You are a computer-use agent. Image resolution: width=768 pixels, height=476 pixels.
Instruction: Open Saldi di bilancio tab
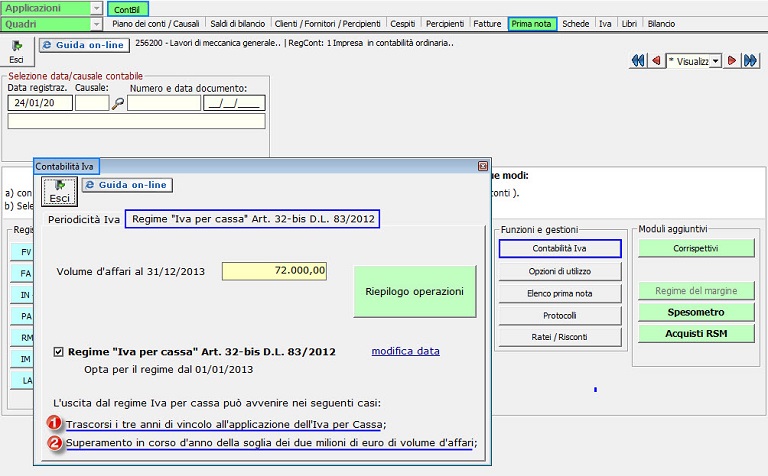[x=238, y=24]
